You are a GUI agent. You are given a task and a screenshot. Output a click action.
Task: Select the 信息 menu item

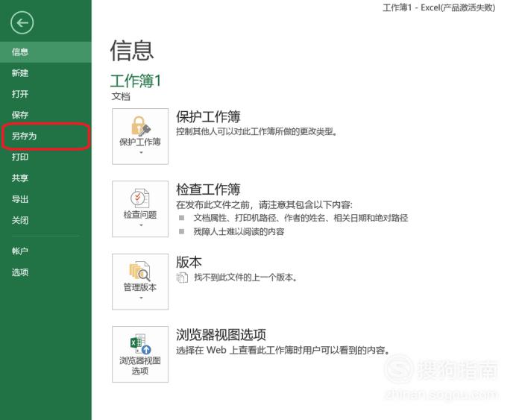tap(45, 52)
